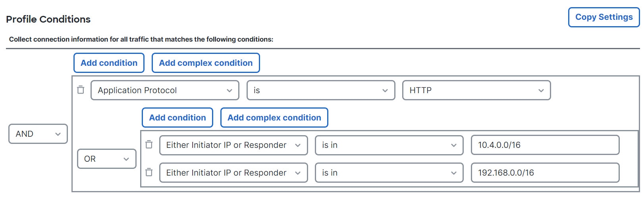644x197 pixels.
Task: Open 'is in' operator for 10.4.0.0/16 row
Action: pyautogui.click(x=389, y=145)
